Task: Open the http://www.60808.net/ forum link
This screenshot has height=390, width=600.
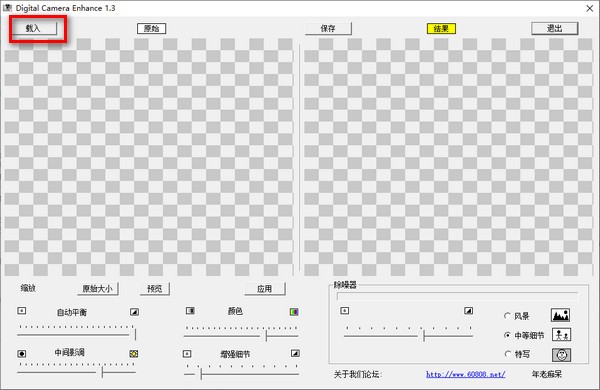Action: tap(466, 374)
